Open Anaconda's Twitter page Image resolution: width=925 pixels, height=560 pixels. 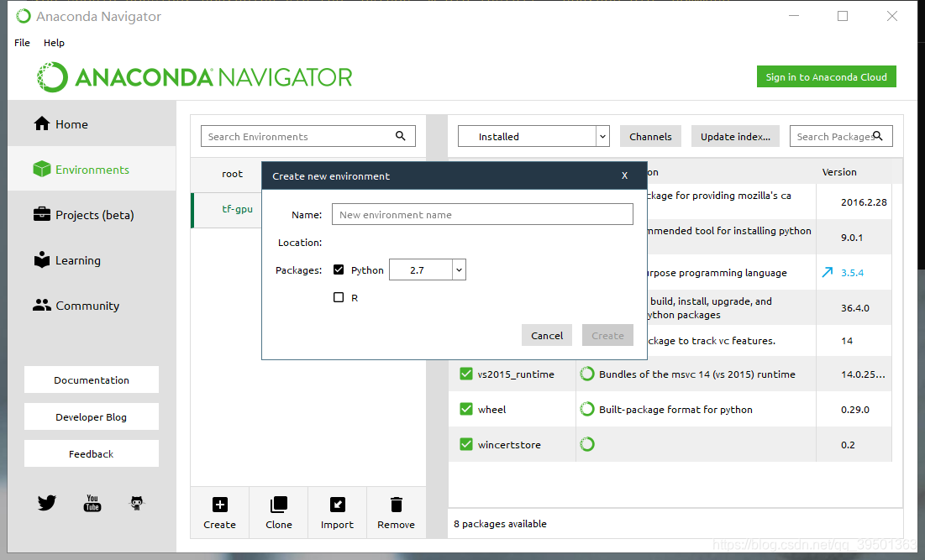coord(46,502)
